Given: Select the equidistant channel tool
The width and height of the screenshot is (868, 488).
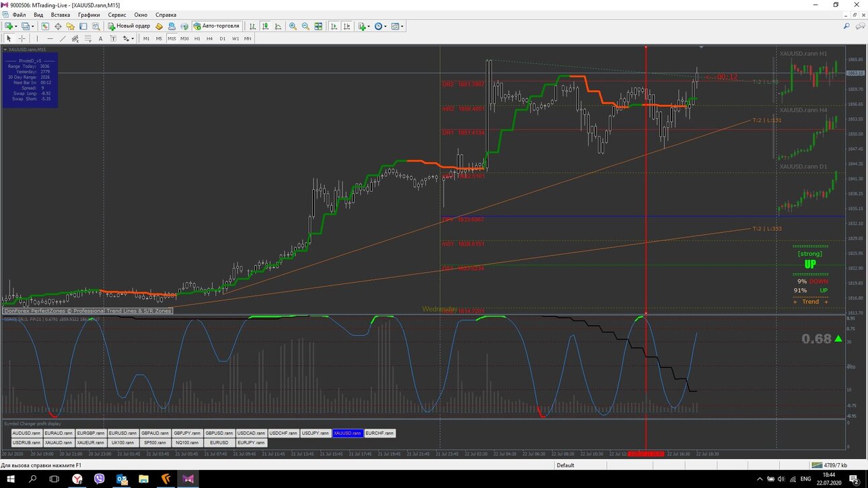Looking at the screenshot, I should coord(75,38).
